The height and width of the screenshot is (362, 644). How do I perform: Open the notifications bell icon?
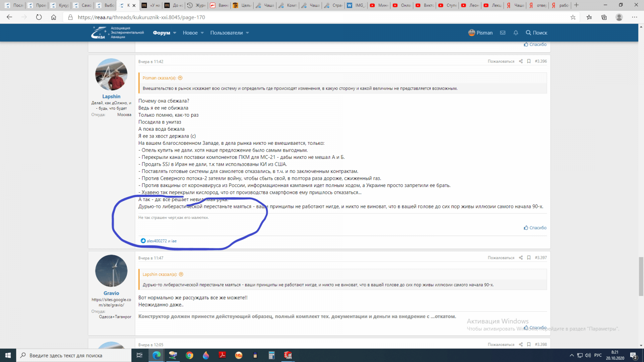coord(516,33)
